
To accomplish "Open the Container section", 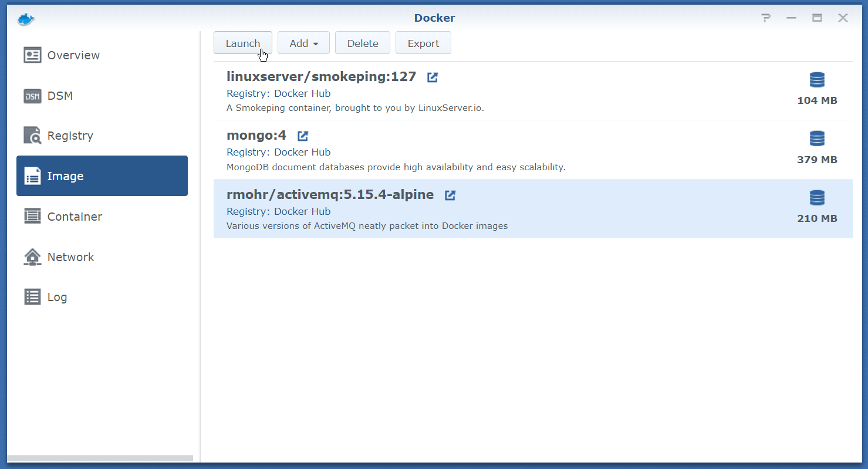I will [x=75, y=217].
